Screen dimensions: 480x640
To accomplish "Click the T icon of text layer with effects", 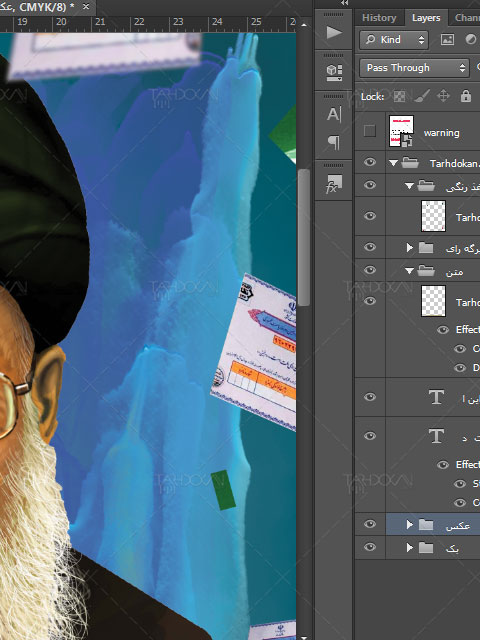I will click(x=436, y=436).
